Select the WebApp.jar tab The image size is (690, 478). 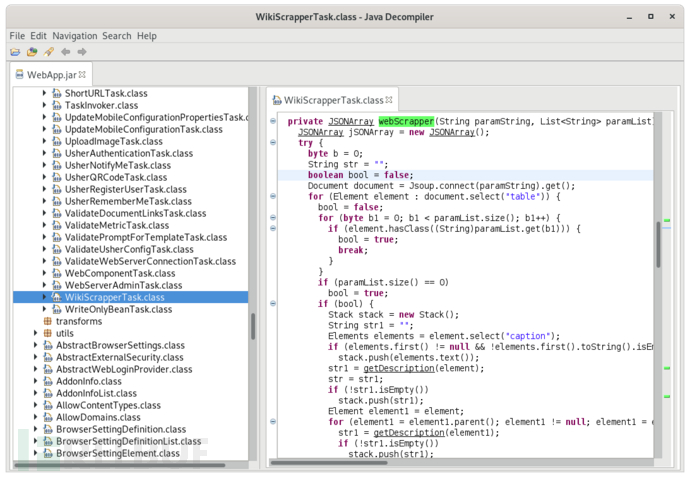pyautogui.click(x=51, y=75)
